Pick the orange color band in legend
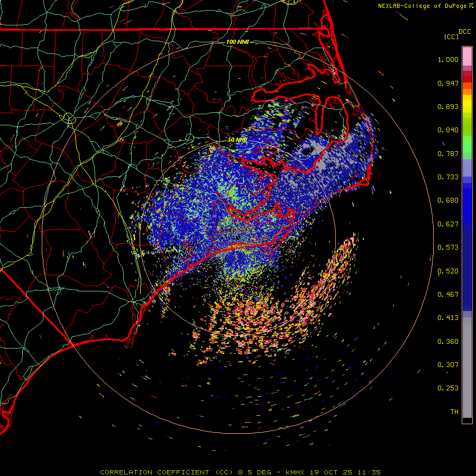 (x=467, y=91)
